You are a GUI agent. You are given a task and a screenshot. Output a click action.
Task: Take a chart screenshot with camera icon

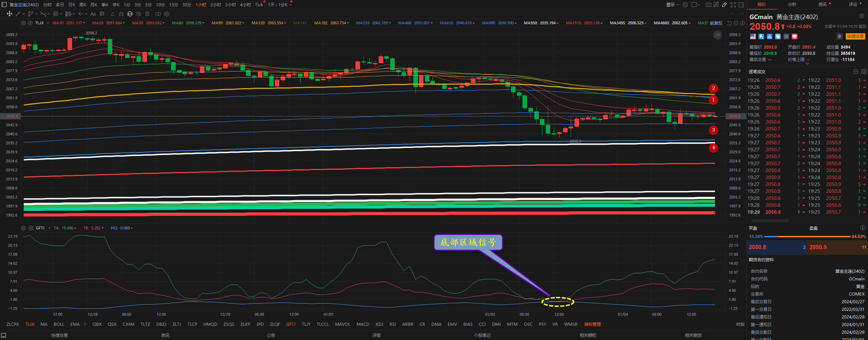pos(708,5)
